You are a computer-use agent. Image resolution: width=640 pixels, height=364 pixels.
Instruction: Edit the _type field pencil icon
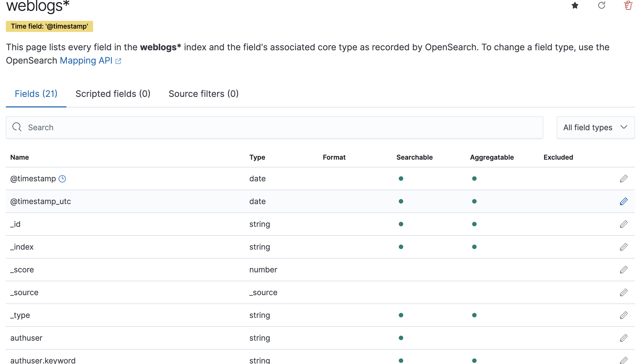pyautogui.click(x=624, y=315)
